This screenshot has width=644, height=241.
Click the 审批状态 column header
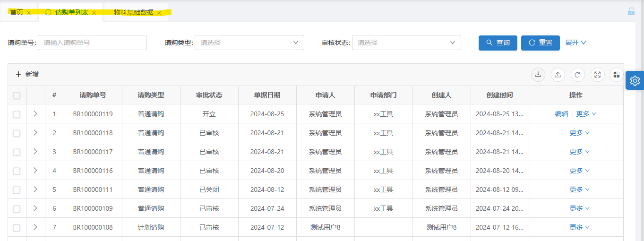[209, 95]
